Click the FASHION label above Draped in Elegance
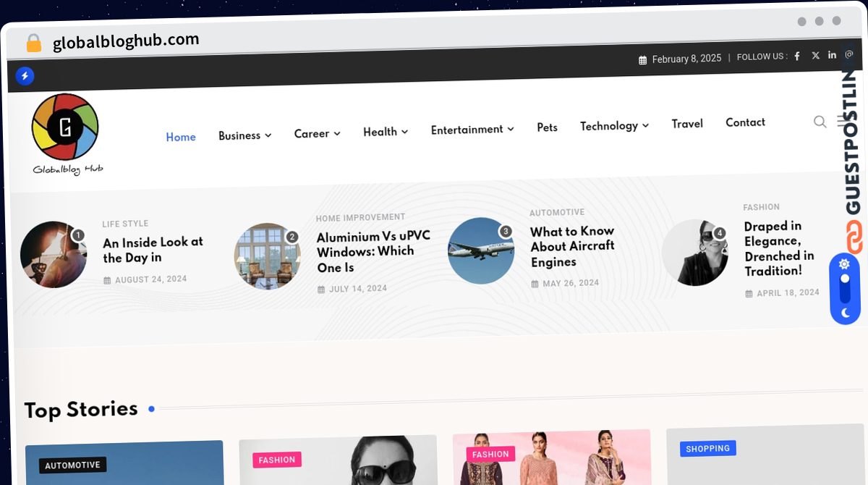 coord(762,207)
